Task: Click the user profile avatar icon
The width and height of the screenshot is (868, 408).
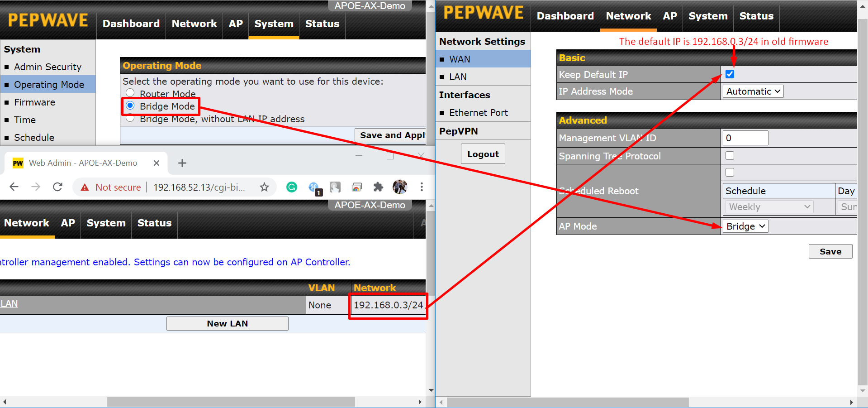Action: click(400, 187)
